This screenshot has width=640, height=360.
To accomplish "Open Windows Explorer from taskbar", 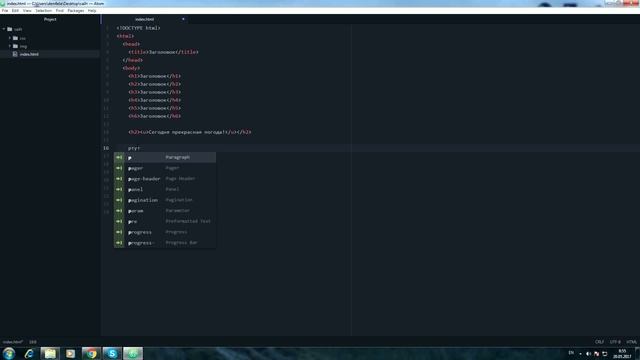I will pyautogui.click(x=50, y=353).
